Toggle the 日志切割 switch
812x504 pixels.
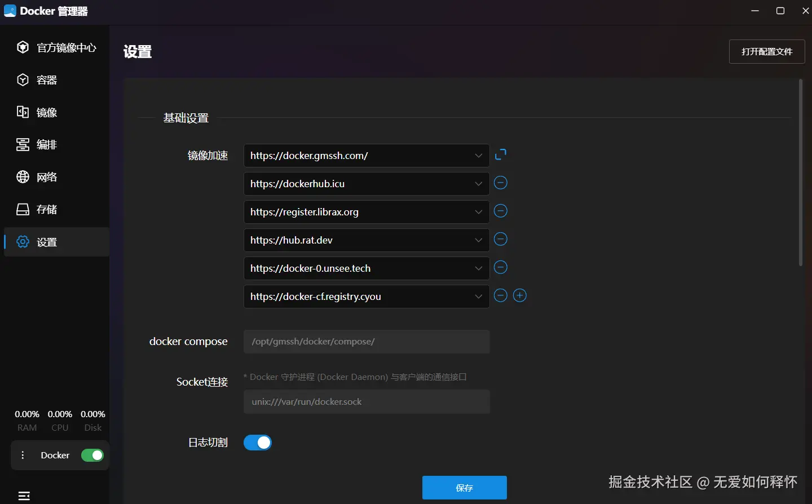point(258,443)
